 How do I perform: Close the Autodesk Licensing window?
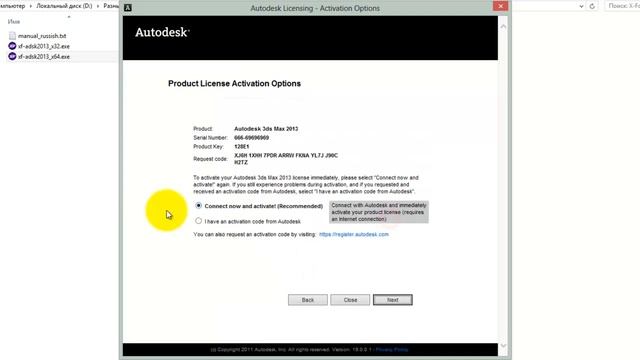click(x=500, y=6)
